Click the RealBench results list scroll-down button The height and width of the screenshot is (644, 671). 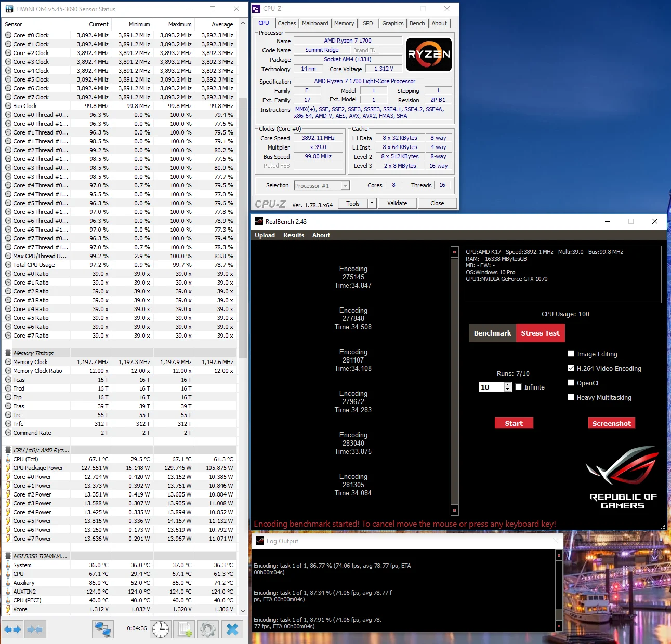click(x=454, y=510)
